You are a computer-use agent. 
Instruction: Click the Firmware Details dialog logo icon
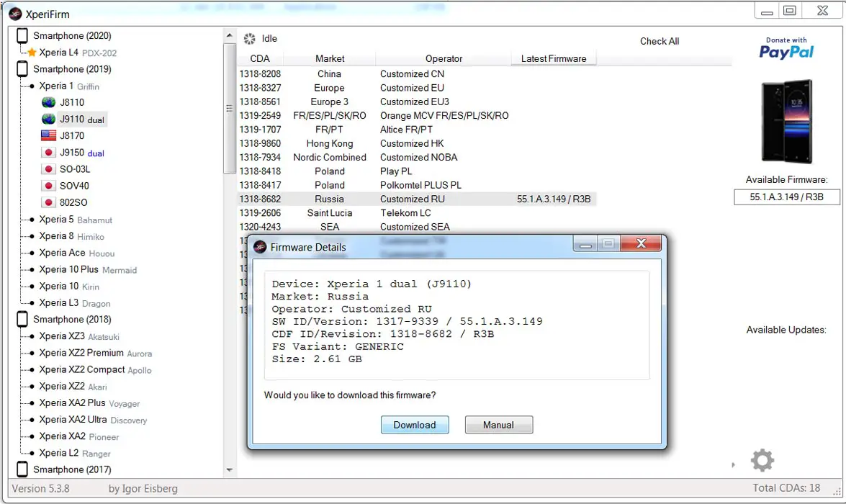point(260,247)
